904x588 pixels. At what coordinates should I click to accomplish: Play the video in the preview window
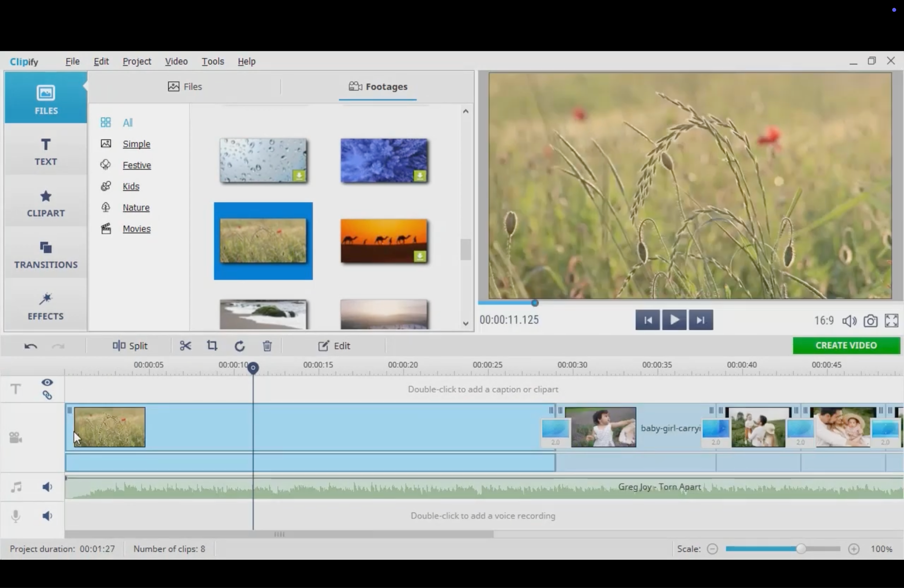point(674,320)
